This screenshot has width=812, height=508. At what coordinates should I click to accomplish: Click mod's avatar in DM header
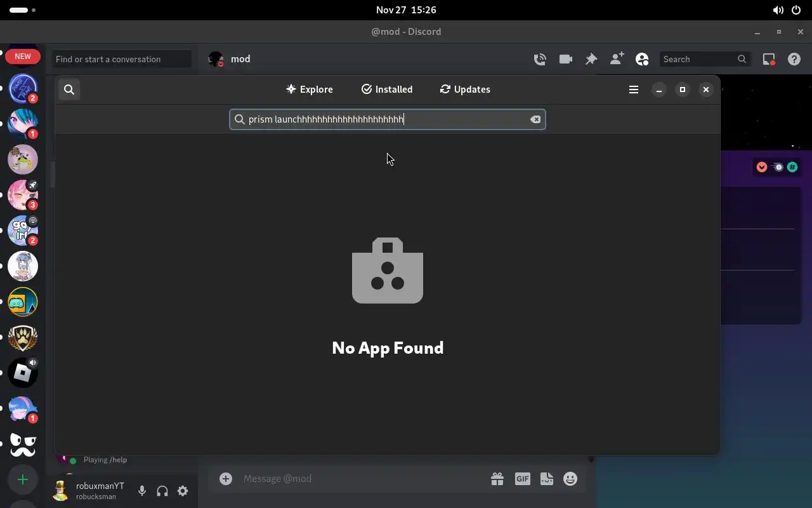[216, 59]
